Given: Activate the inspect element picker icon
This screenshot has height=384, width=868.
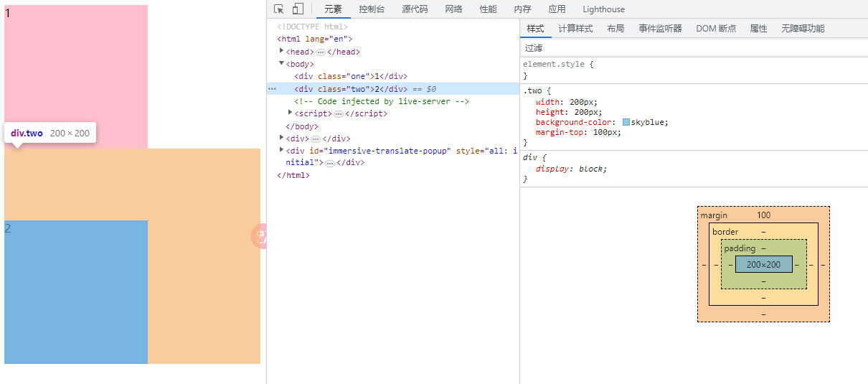Looking at the screenshot, I should [279, 9].
